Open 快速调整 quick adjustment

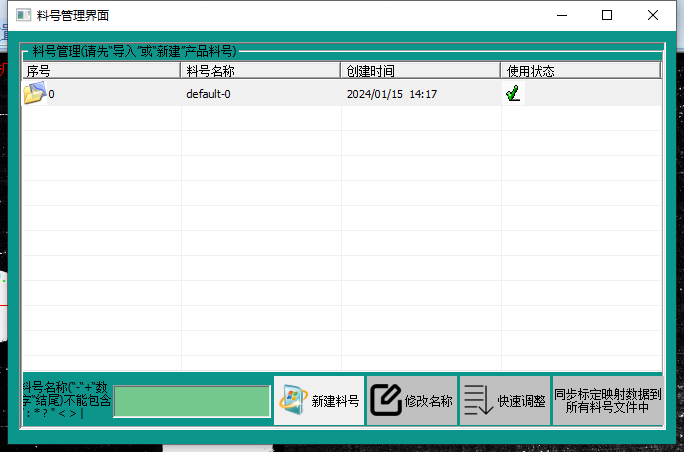[x=505, y=401]
